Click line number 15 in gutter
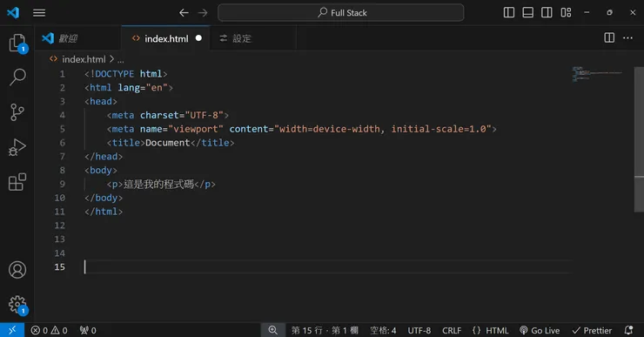 [59, 266]
